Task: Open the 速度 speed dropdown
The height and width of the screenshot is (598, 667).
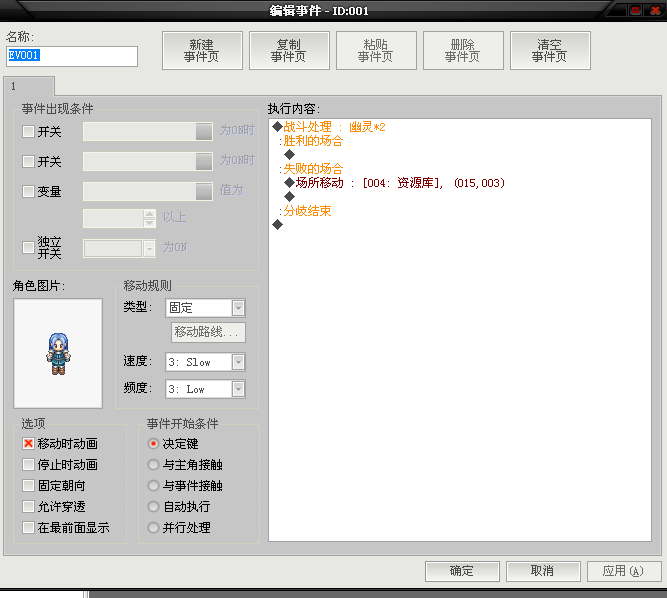Action: click(x=238, y=362)
